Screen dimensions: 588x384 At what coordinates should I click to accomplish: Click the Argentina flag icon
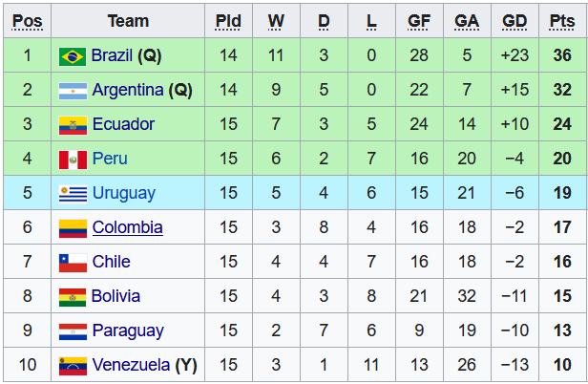[x=73, y=91]
